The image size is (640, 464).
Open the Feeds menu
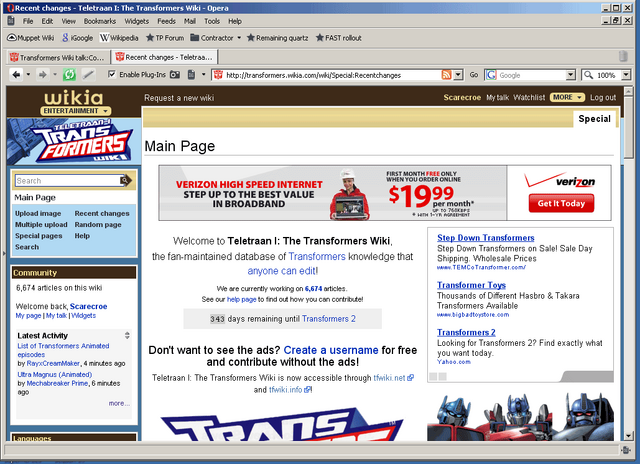coord(166,21)
